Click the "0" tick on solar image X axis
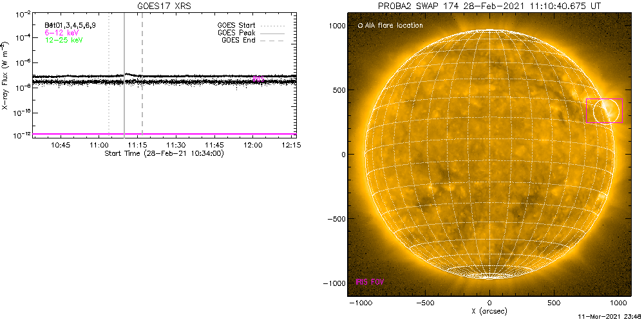This screenshot has width=644, height=322. 489,303
